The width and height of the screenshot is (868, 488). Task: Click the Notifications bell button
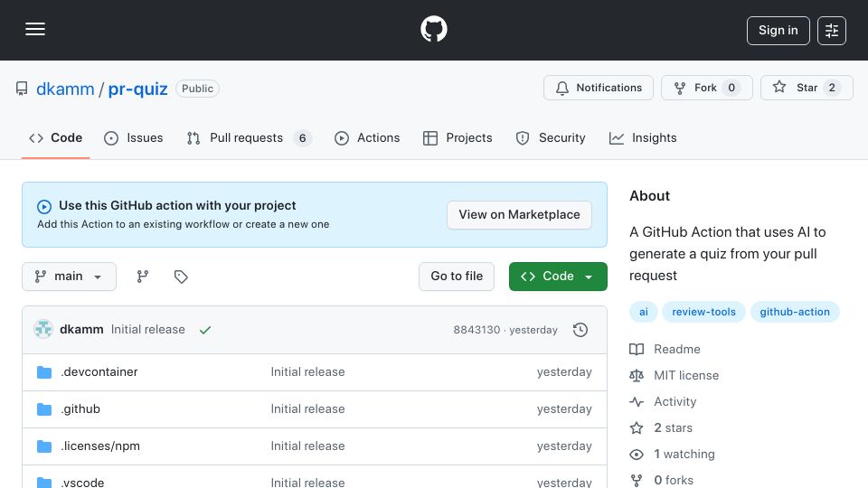pyautogui.click(x=599, y=88)
